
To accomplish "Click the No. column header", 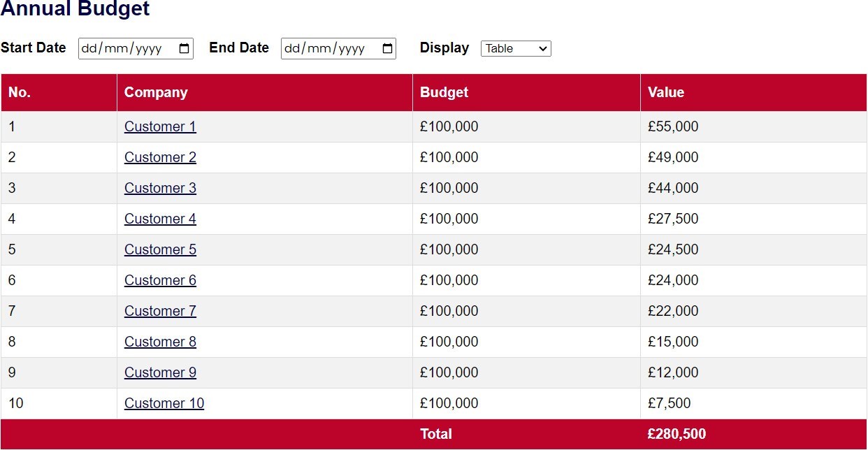I will coord(59,92).
